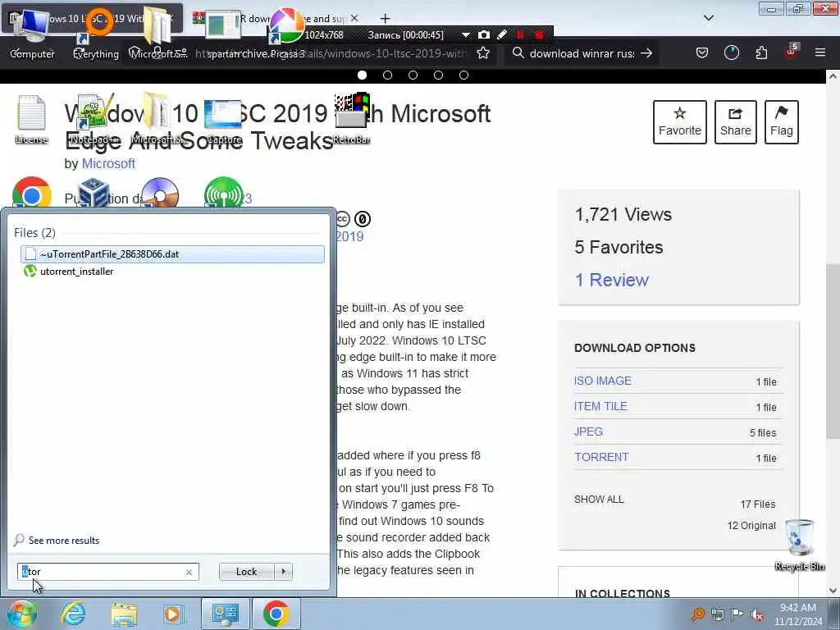This screenshot has width=840, height=630.
Task: Download the TORRENT file option
Action: point(601,457)
